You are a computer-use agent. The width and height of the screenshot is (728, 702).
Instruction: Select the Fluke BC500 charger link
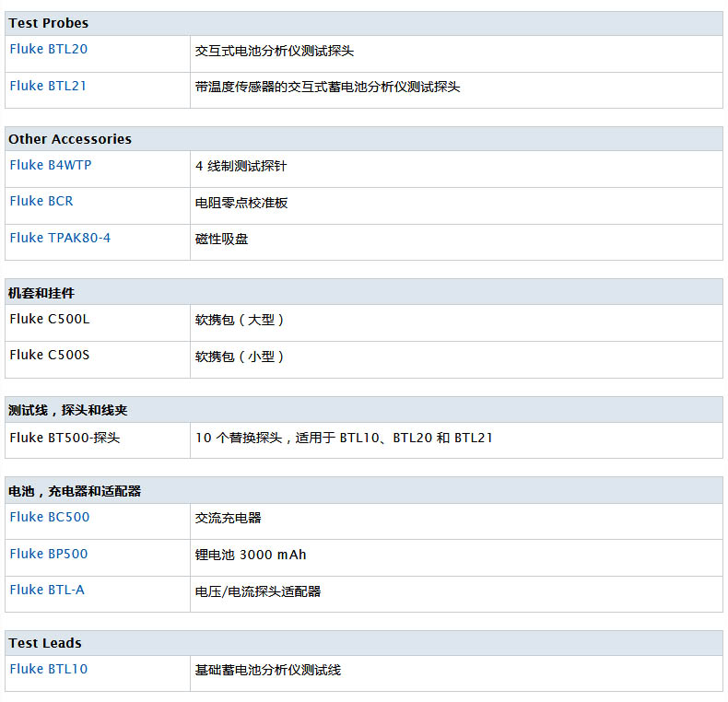[x=50, y=517]
